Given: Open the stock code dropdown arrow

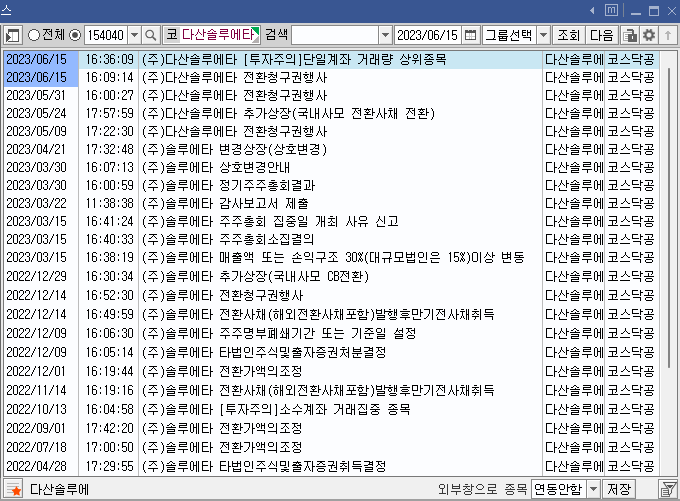Looking at the screenshot, I should pos(134,35).
